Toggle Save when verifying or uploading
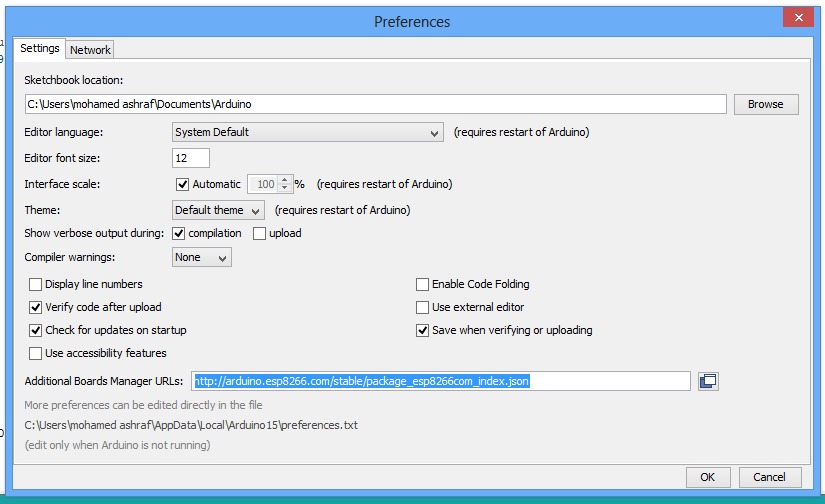 (422, 330)
